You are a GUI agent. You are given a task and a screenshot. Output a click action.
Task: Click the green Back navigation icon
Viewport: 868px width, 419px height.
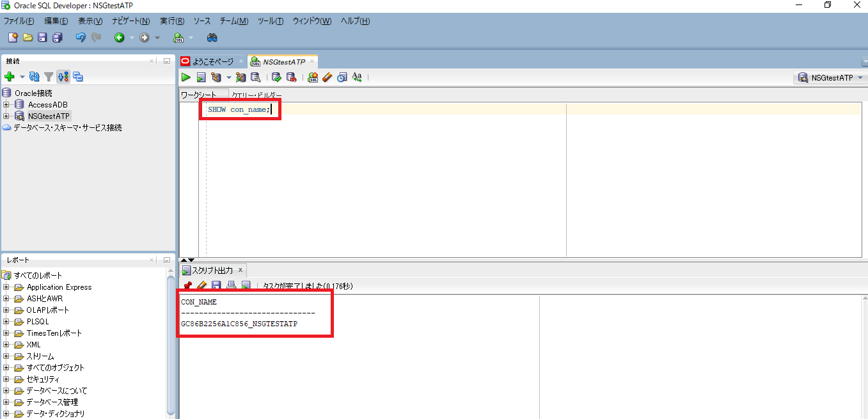click(120, 38)
